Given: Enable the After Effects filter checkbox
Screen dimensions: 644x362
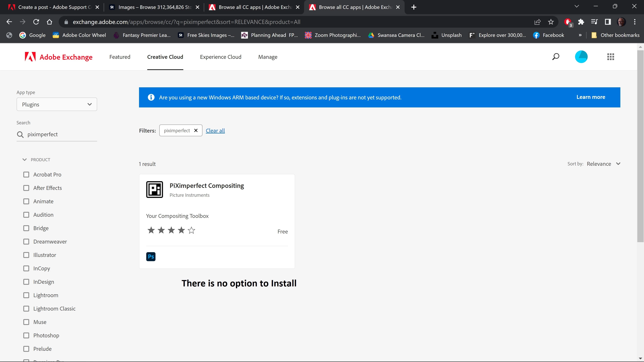Looking at the screenshot, I should (x=26, y=188).
